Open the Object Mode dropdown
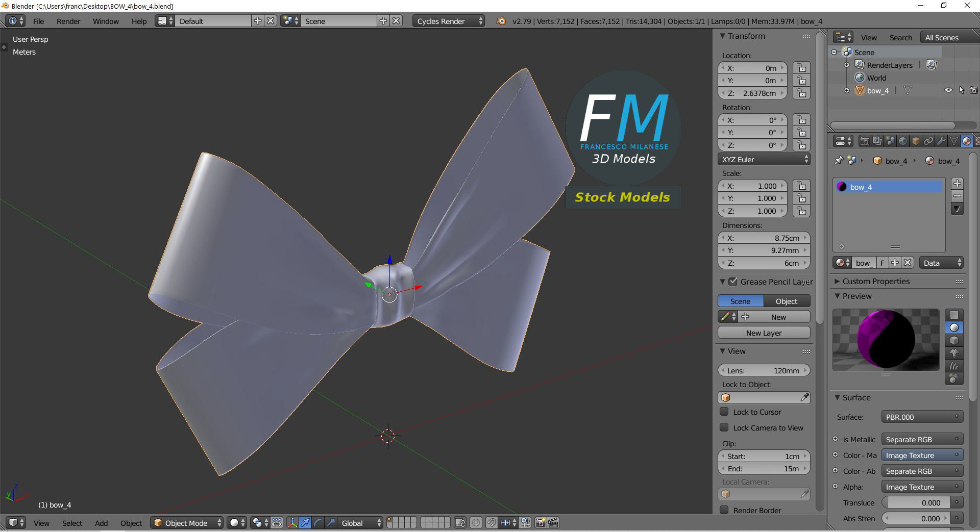Image resolution: width=980 pixels, height=532 pixels. (x=187, y=523)
